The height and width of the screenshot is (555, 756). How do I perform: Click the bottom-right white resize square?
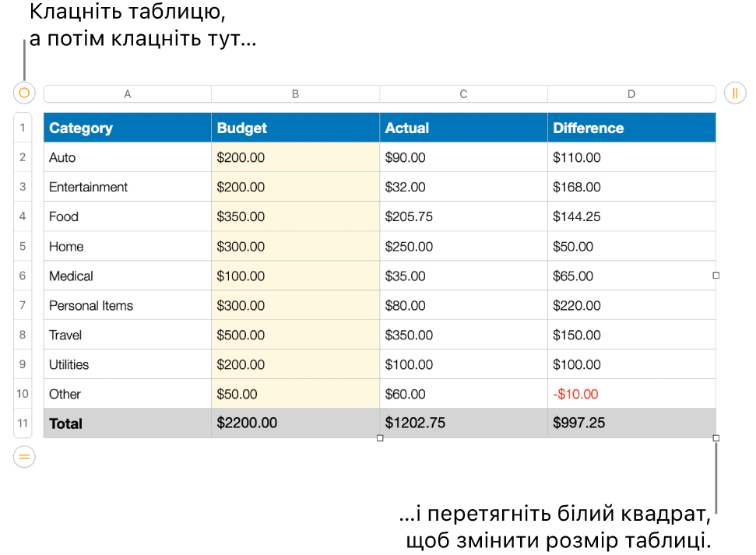pyautogui.click(x=716, y=437)
